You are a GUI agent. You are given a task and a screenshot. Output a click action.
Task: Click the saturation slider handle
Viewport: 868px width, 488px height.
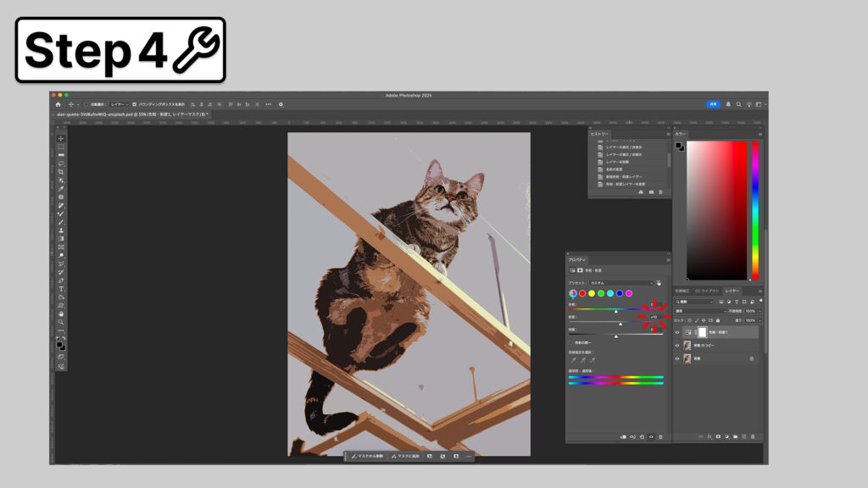click(x=620, y=324)
